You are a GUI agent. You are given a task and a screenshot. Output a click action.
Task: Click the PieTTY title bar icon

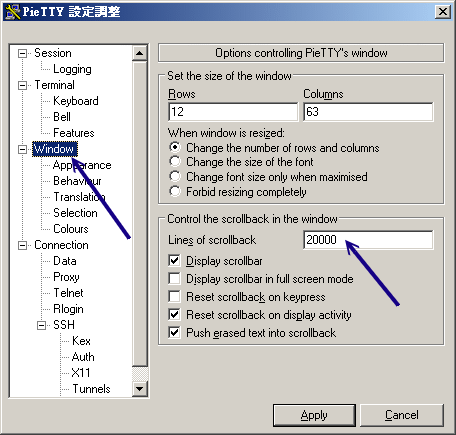13,12
